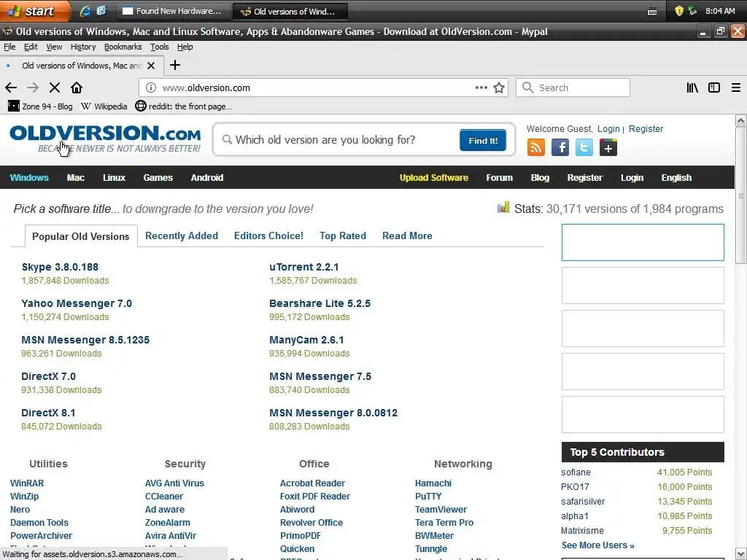Click the forward navigation arrow
This screenshot has height=560, width=747.
33,87
